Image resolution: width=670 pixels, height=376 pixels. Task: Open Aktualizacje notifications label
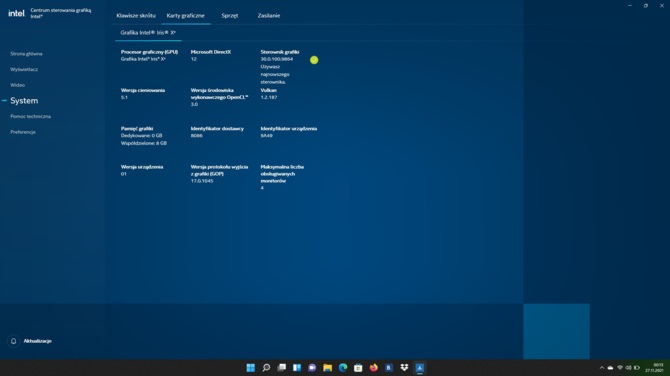[x=37, y=341]
